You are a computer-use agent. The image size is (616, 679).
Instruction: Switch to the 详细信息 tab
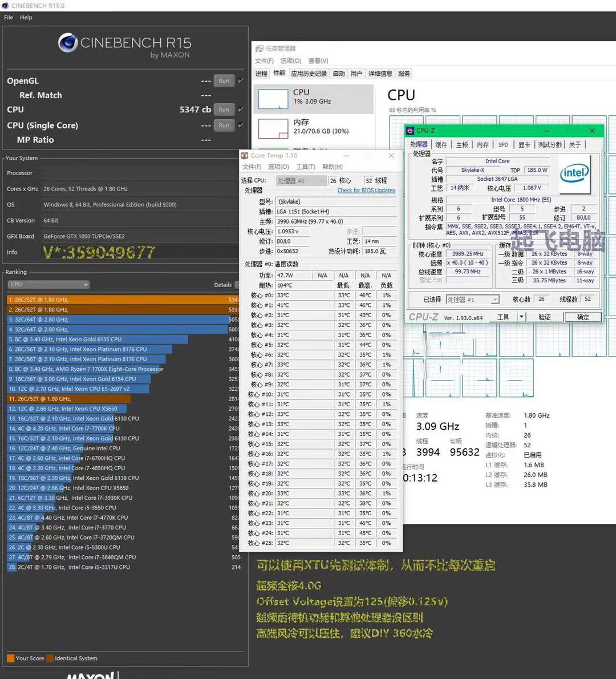pyautogui.click(x=380, y=74)
